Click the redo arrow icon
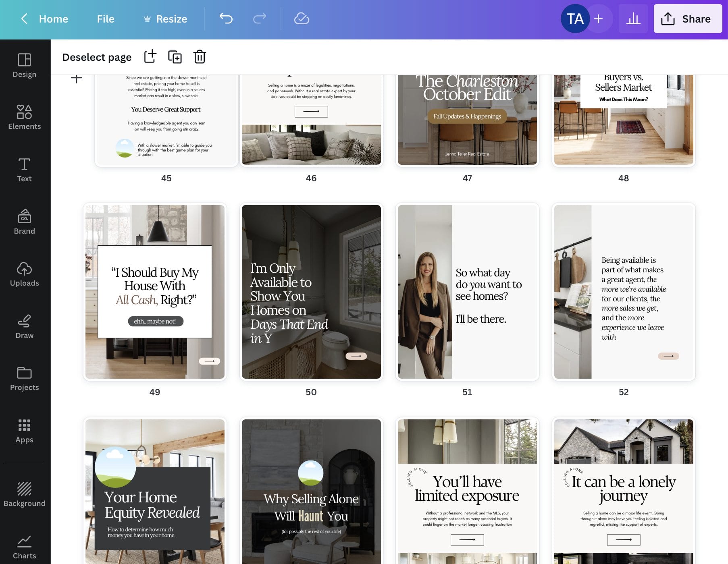The height and width of the screenshot is (564, 728). pyautogui.click(x=259, y=19)
